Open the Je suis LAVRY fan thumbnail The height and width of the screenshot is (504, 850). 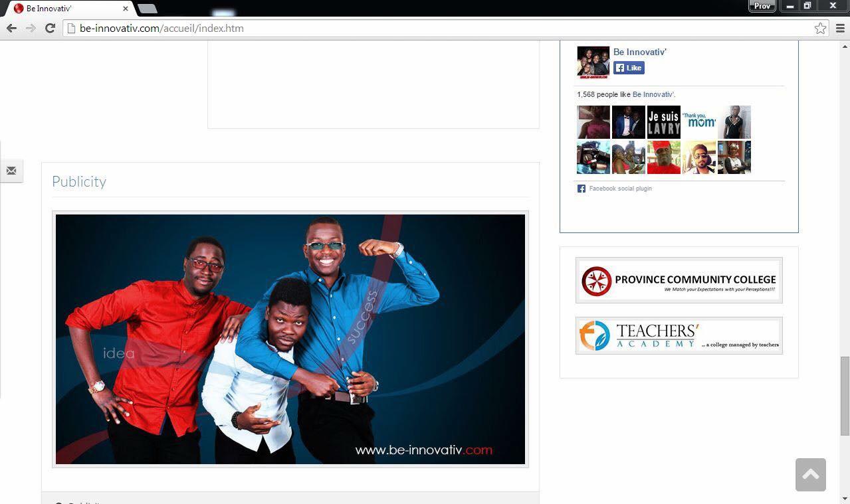tap(664, 122)
